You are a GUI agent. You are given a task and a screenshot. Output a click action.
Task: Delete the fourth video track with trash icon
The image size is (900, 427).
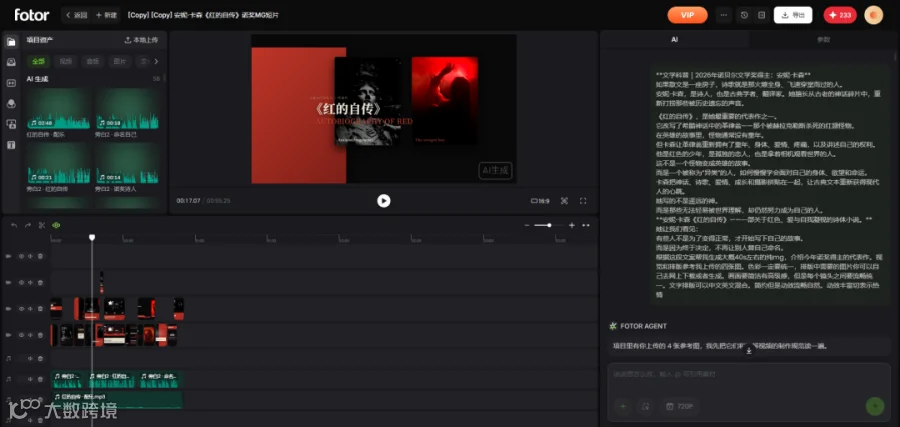(41, 335)
